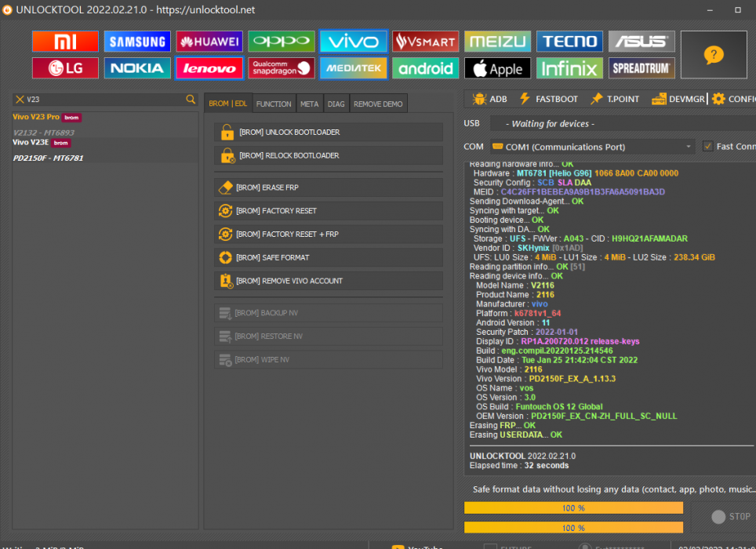Open the USB device selector
The width and height of the screenshot is (756, 549).
(623, 124)
